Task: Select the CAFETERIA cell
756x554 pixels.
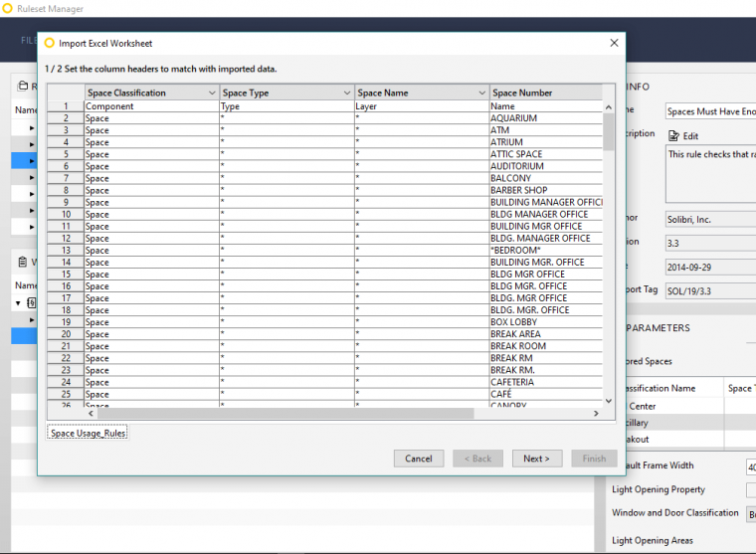Action: (546, 382)
